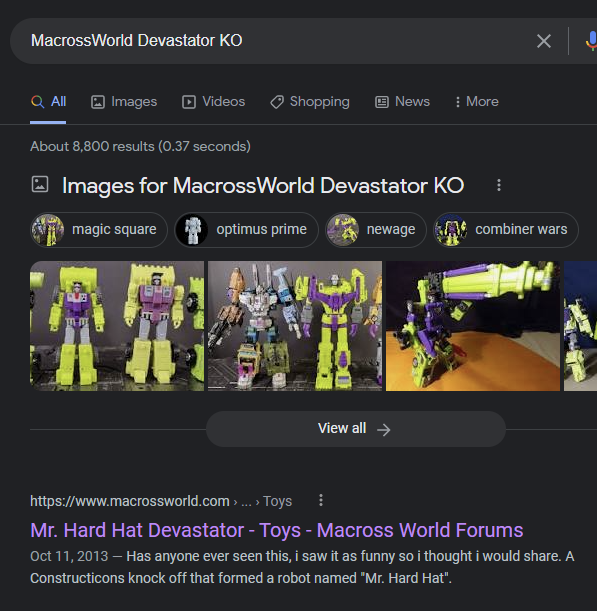Open Images for MacrossWorld Devastator KO heading
The width and height of the screenshot is (597, 611).
tap(263, 185)
